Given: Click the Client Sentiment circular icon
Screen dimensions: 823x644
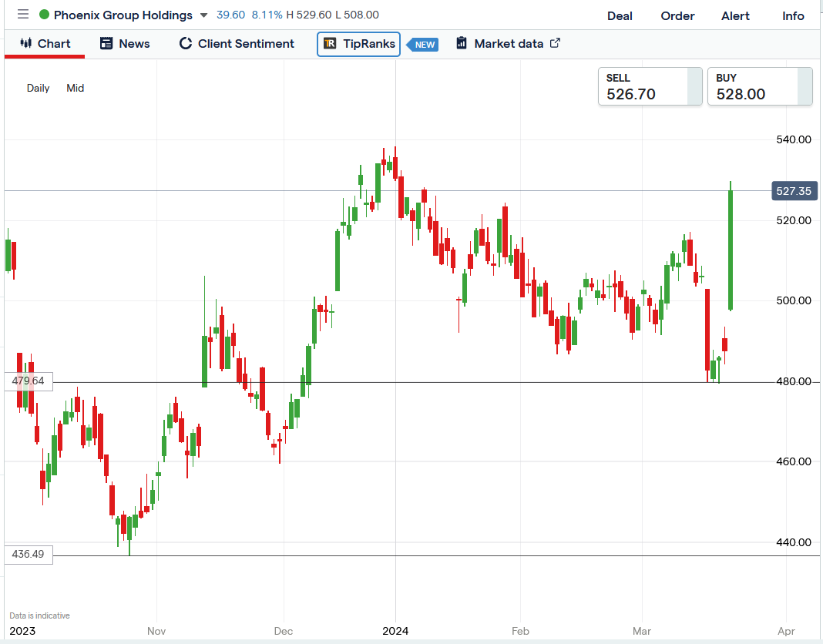Looking at the screenshot, I should coord(185,44).
